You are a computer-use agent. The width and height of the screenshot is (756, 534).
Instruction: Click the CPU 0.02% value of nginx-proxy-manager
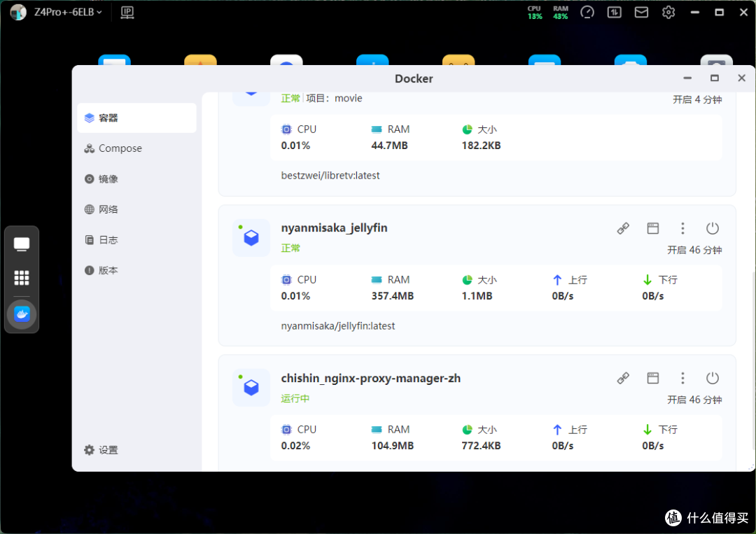click(x=295, y=446)
